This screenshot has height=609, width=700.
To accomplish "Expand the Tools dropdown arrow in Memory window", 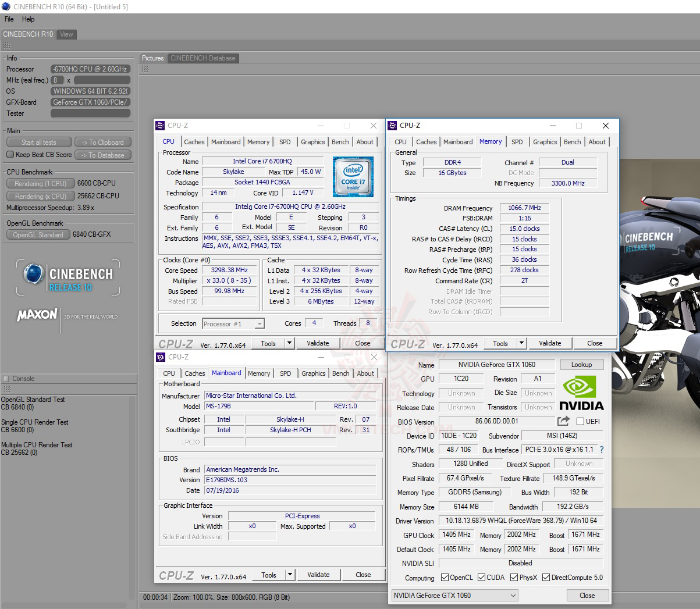I will click(x=521, y=343).
